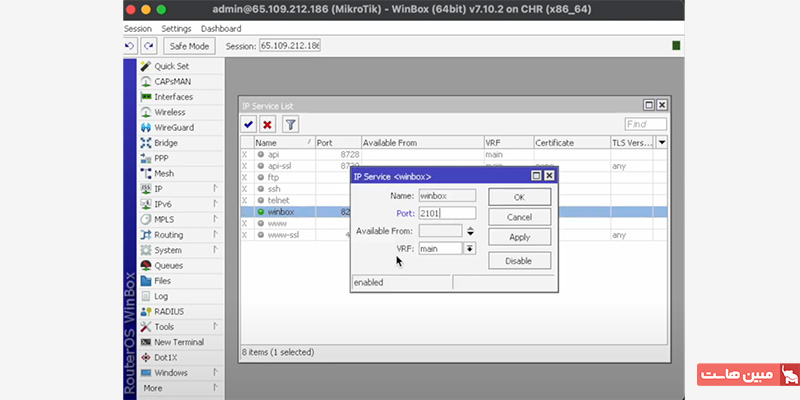Image resolution: width=800 pixels, height=400 pixels.
Task: Click the Available From column header
Action: coord(422,143)
